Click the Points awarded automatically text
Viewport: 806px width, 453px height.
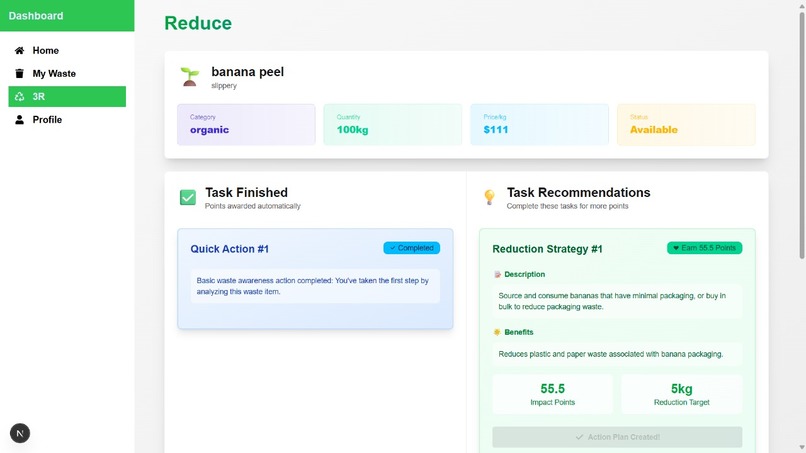(x=252, y=206)
